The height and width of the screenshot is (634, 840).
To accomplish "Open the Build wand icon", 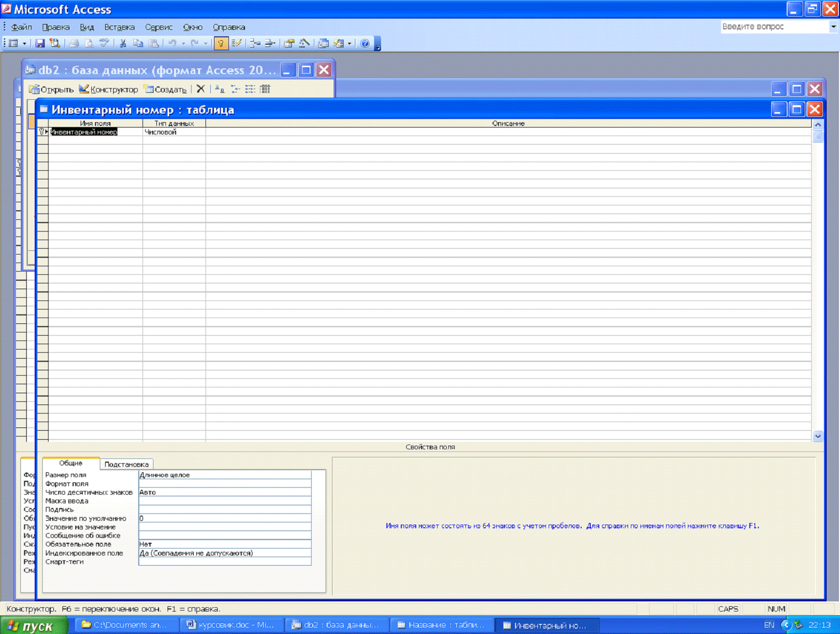I will pos(304,44).
